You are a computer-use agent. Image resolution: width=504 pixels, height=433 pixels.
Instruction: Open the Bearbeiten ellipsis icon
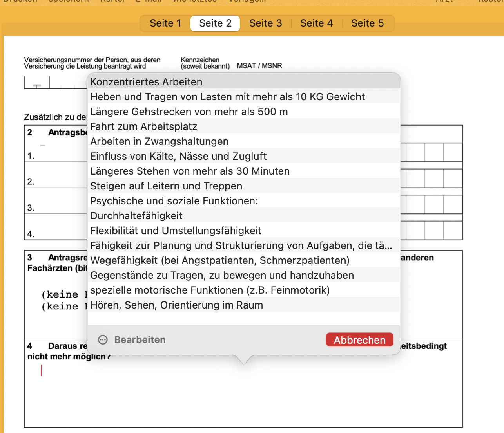click(103, 340)
